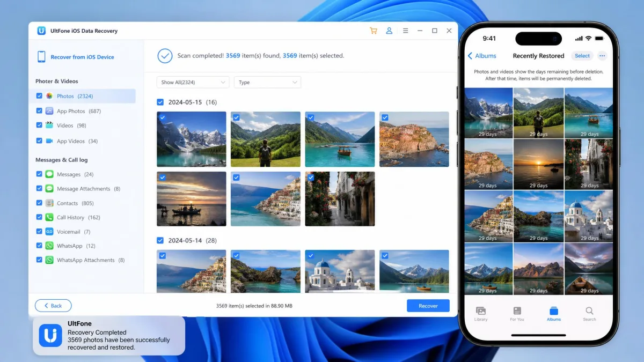This screenshot has width=644, height=362.
Task: Click the blue Voicemail icon
Action: (x=49, y=232)
